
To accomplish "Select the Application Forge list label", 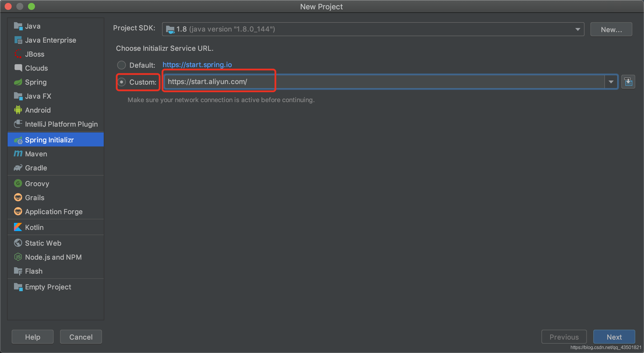I will (54, 212).
